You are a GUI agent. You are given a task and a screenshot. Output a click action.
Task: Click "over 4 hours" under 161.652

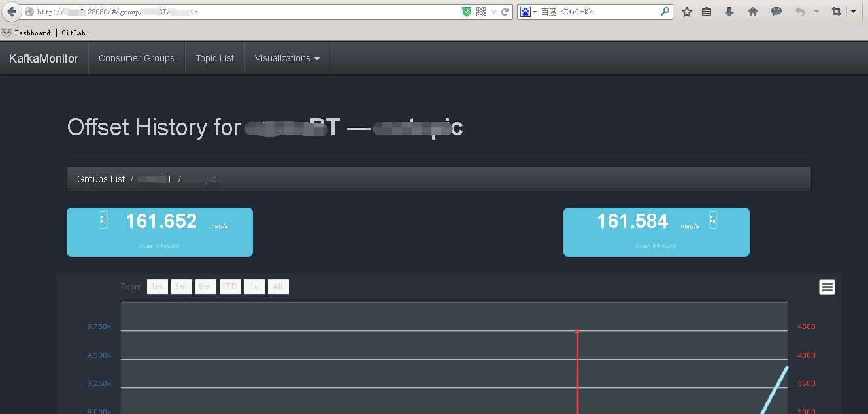(159, 246)
